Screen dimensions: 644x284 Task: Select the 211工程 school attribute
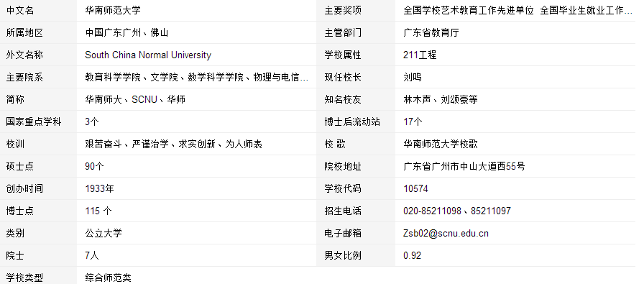pyautogui.click(x=420, y=55)
